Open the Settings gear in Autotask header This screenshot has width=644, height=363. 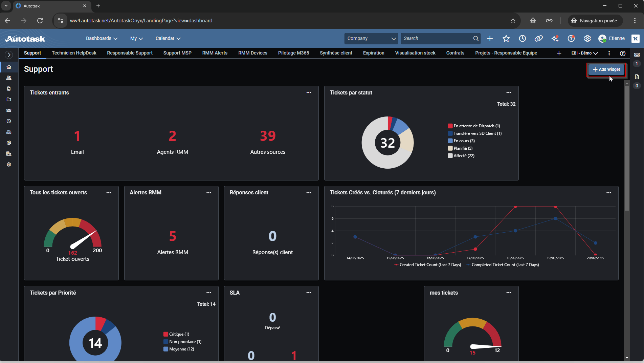pos(587,39)
